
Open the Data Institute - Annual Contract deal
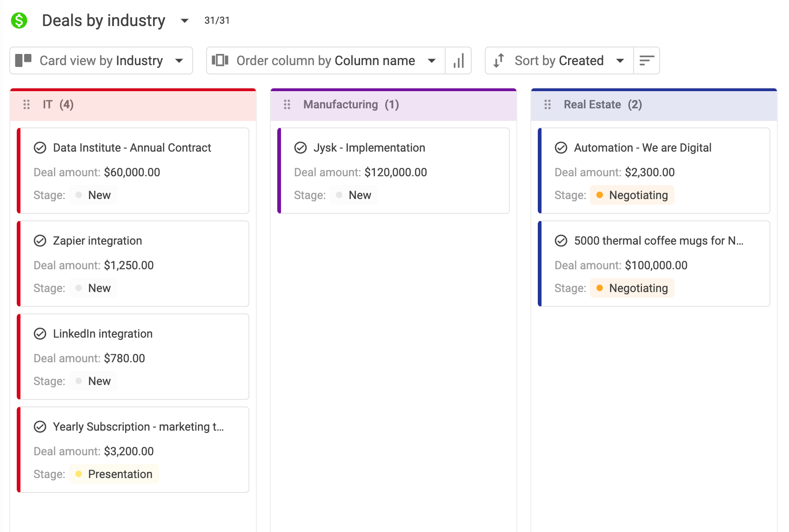click(132, 148)
